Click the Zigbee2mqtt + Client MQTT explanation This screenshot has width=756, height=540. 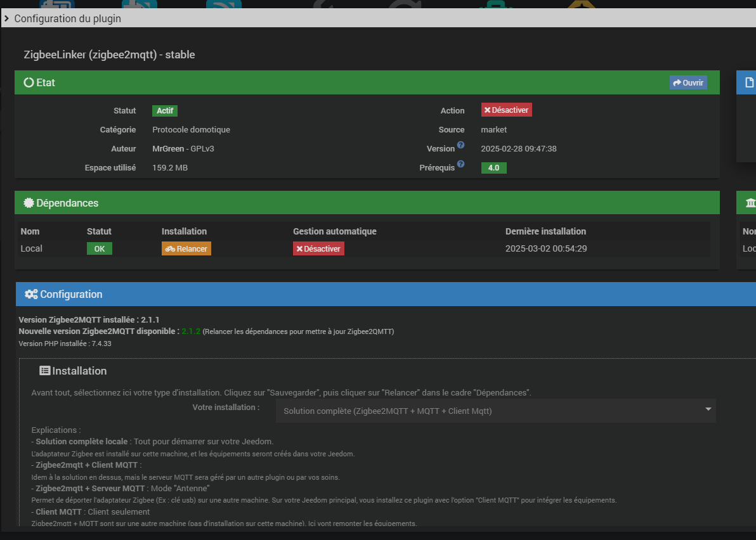coord(86,465)
